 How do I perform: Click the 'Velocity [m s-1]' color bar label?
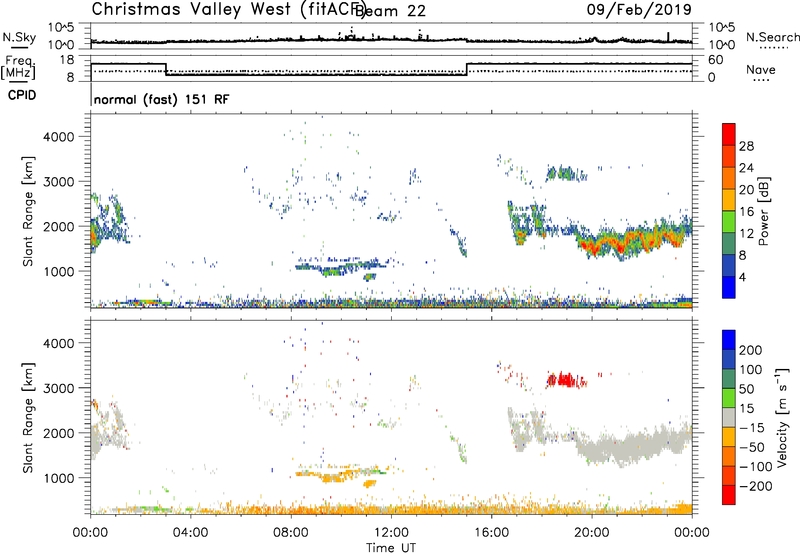[782, 417]
